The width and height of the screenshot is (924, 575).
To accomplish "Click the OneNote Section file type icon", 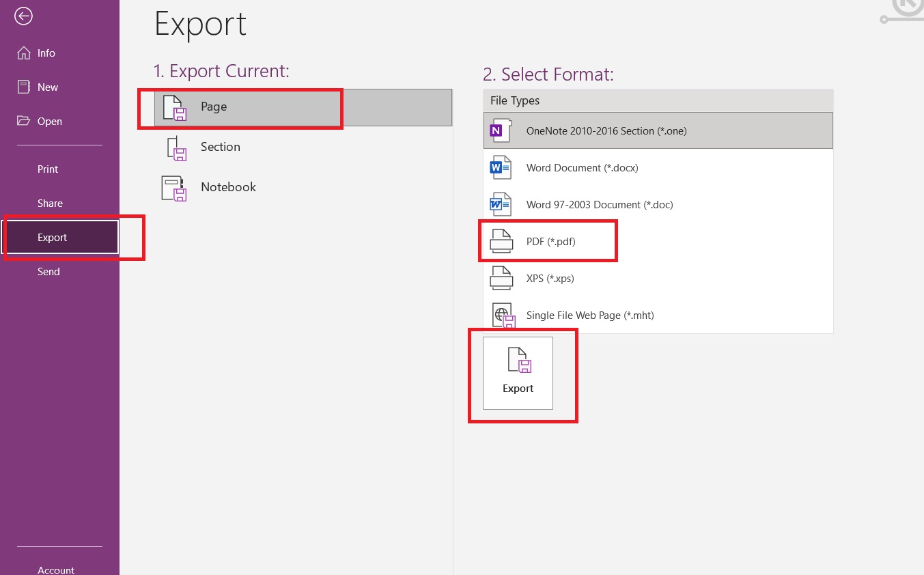I will click(x=501, y=130).
